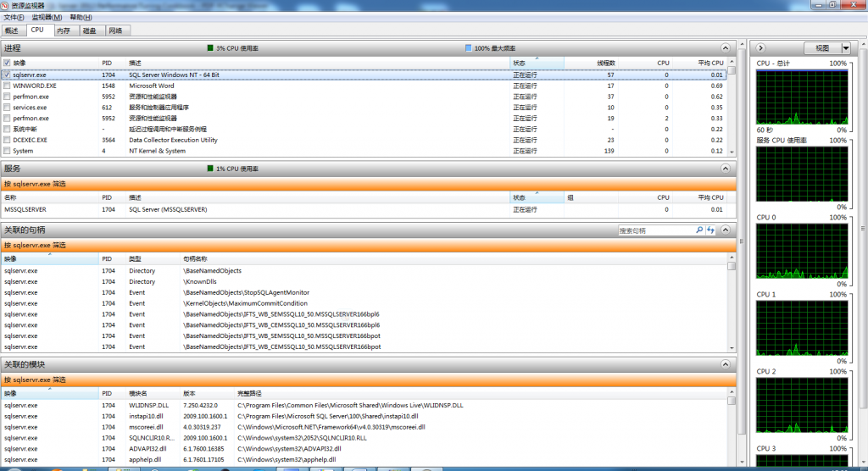Click the CPU - 总计 graph
Image resolution: width=868 pixels, height=471 pixels.
(802, 97)
